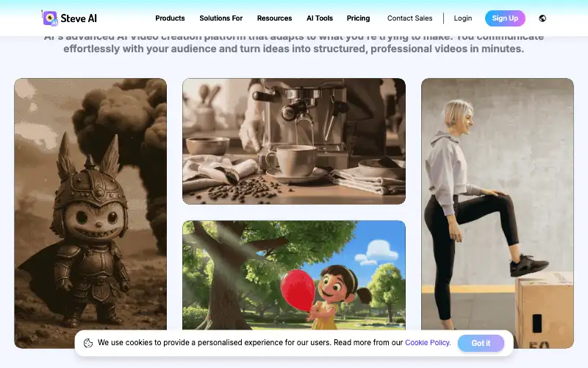Screen dimensions: 588x368
Task: Click the cookie icon in the banner
Action: coord(88,343)
